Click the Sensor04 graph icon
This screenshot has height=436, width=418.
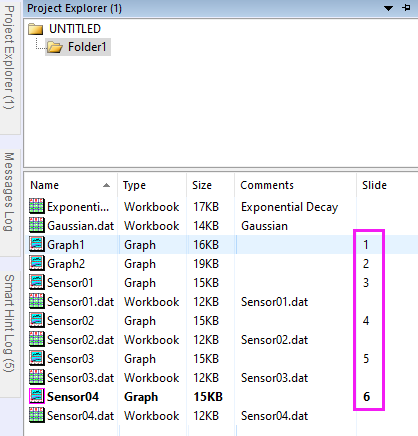tap(37, 396)
